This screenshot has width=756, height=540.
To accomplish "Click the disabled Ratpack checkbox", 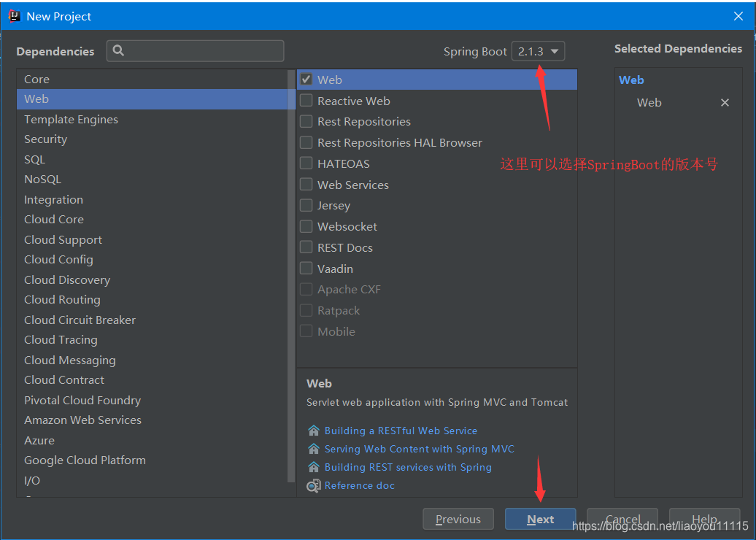I will click(x=306, y=311).
